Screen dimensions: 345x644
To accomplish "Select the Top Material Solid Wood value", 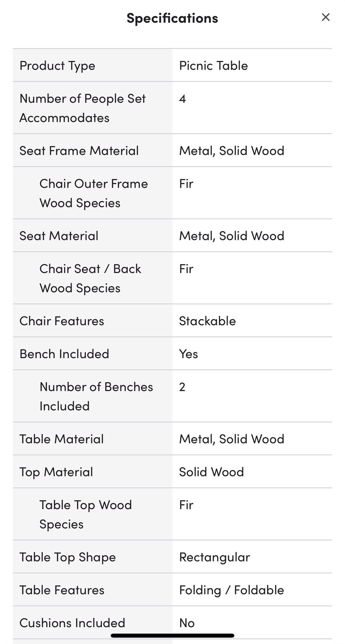I will click(211, 472).
